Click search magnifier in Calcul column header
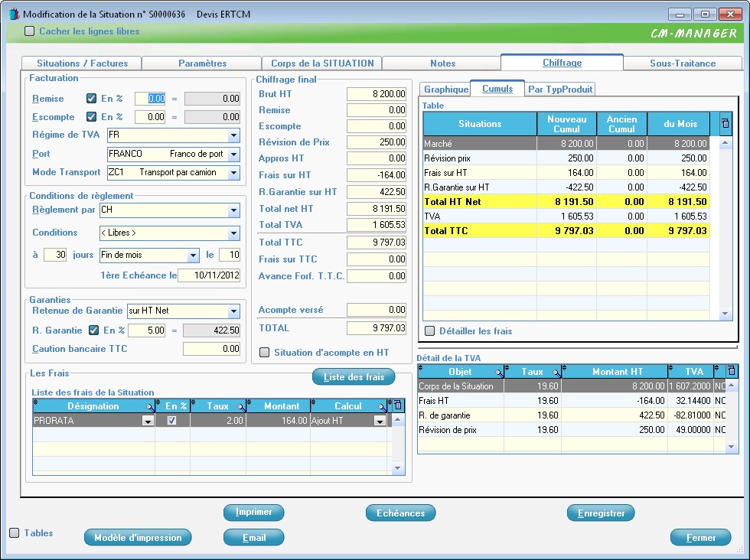The height and width of the screenshot is (560, 750). pos(382,407)
